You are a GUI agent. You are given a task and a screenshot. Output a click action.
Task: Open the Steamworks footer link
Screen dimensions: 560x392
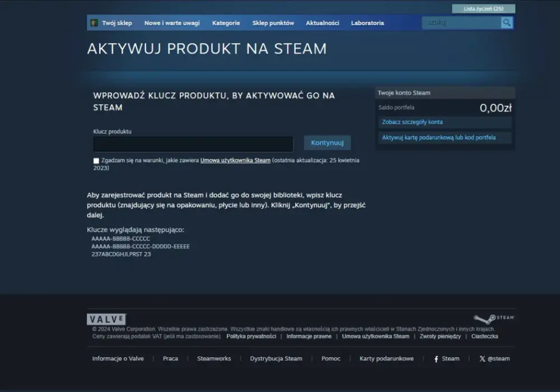pos(214,358)
